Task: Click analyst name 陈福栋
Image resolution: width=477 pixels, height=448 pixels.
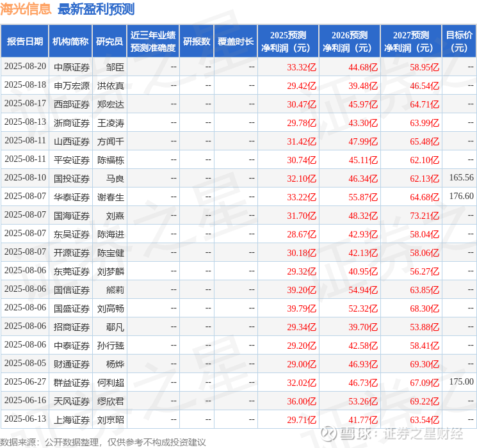Action: [x=111, y=160]
